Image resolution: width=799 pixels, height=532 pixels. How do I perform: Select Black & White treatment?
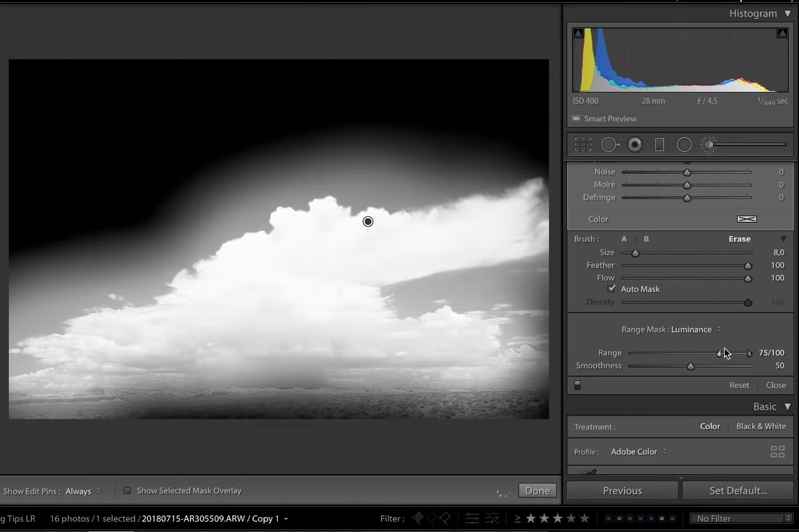coord(761,426)
